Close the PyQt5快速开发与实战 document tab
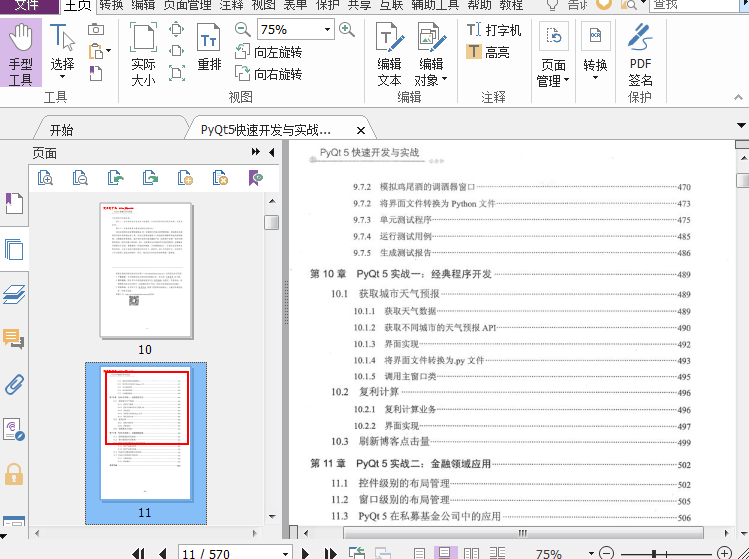 361,130
